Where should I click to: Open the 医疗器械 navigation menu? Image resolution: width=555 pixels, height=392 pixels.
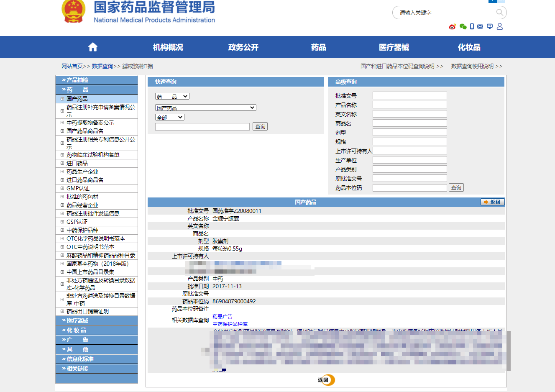coord(393,47)
